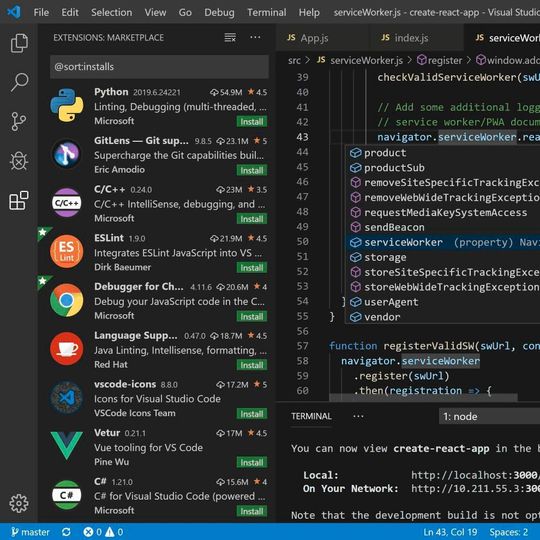Select the product autocomplete suggestion

pyautogui.click(x=444, y=153)
